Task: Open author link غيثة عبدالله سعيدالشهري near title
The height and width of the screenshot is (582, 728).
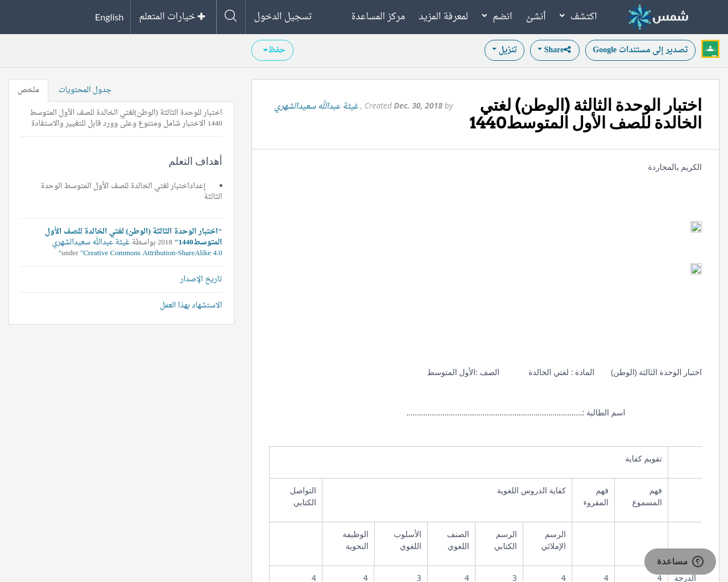Action: click(x=316, y=106)
